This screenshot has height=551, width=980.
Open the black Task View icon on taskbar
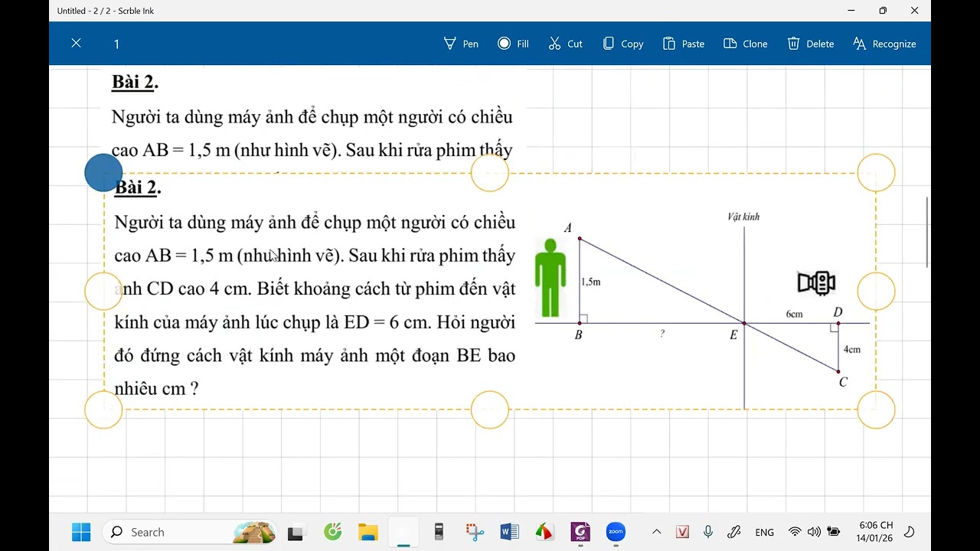click(296, 533)
